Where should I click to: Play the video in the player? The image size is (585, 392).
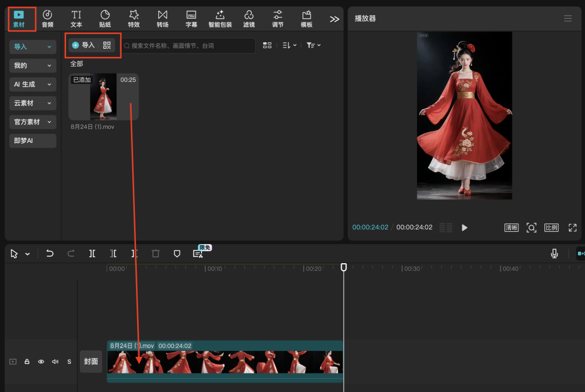pos(464,227)
